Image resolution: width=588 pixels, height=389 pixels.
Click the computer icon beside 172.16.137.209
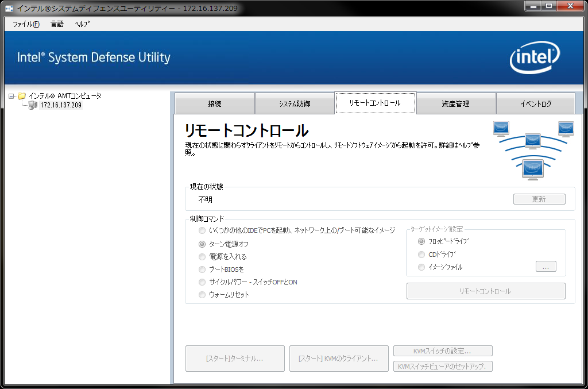pos(33,105)
